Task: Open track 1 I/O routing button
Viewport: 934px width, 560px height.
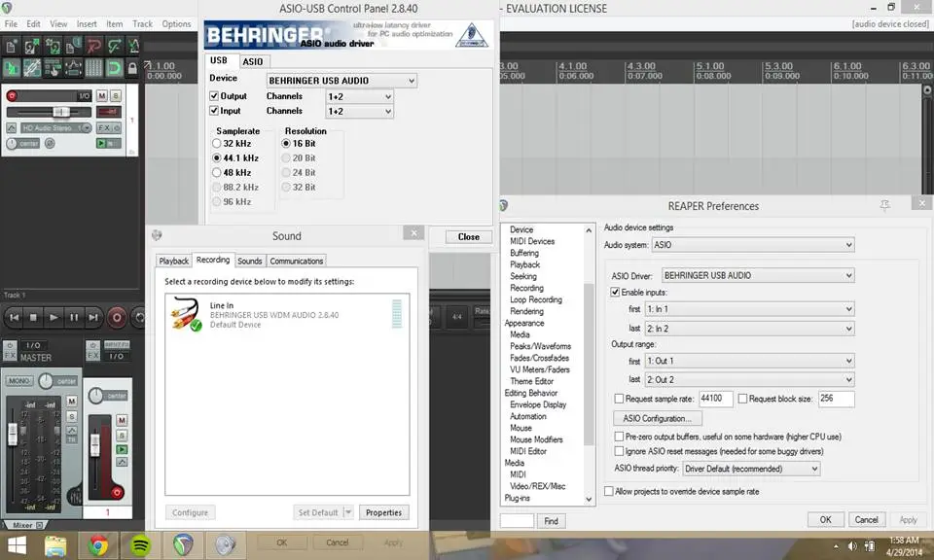Action: [x=85, y=96]
